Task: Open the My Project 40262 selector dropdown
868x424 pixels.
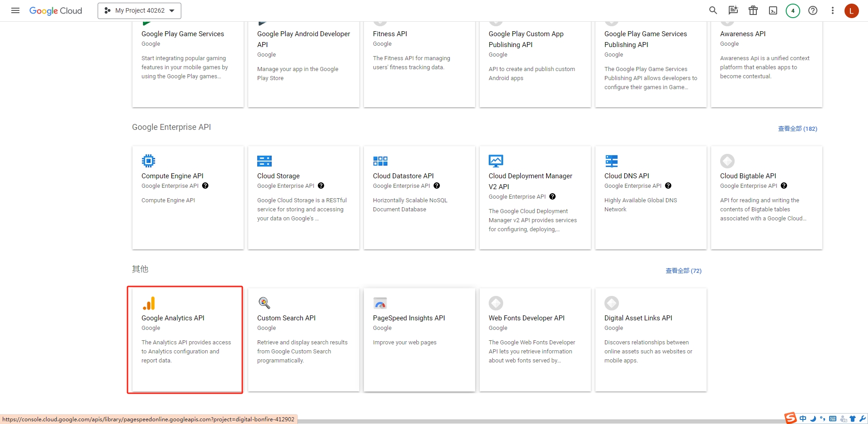Action: pyautogui.click(x=139, y=10)
